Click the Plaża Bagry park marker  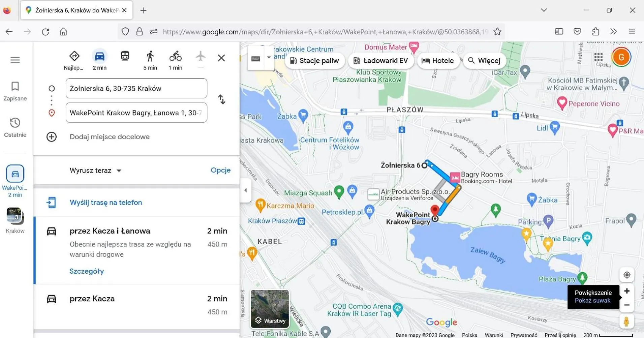(x=582, y=278)
